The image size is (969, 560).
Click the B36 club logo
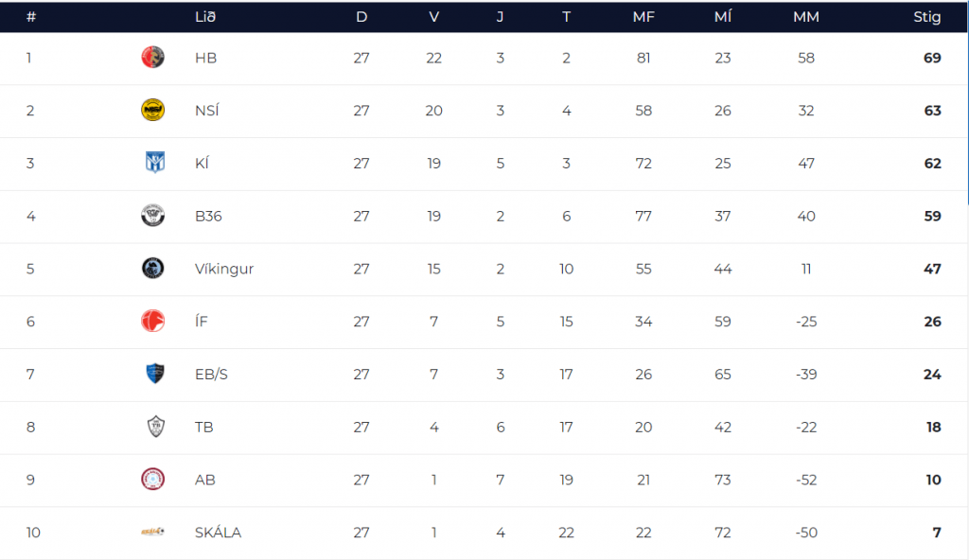152,217
